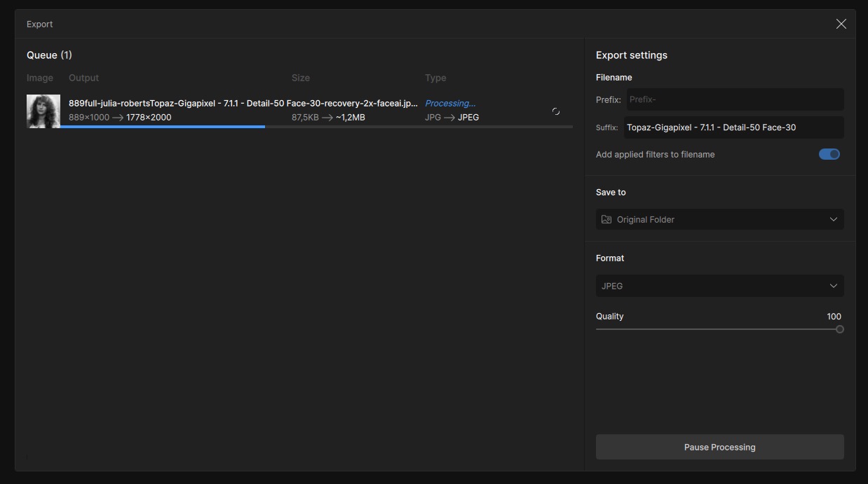
Task: Adjust the Quality slider handle
Action: click(x=840, y=329)
